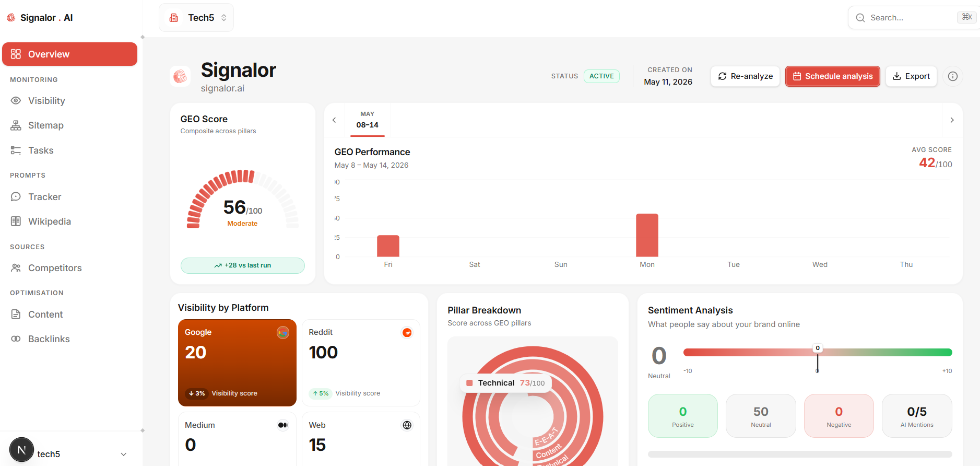This screenshot has height=466, width=980.
Task: Click the Schedule analysis button
Action: [x=833, y=76]
